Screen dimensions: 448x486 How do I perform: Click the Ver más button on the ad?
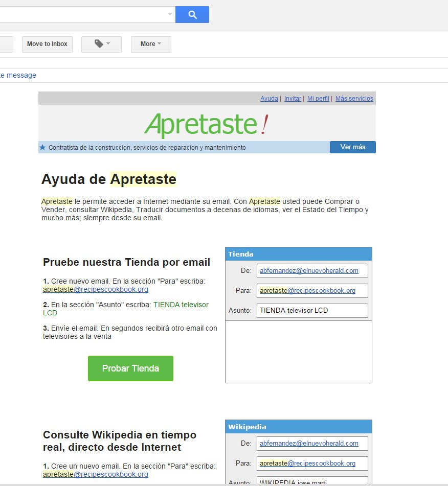[352, 147]
